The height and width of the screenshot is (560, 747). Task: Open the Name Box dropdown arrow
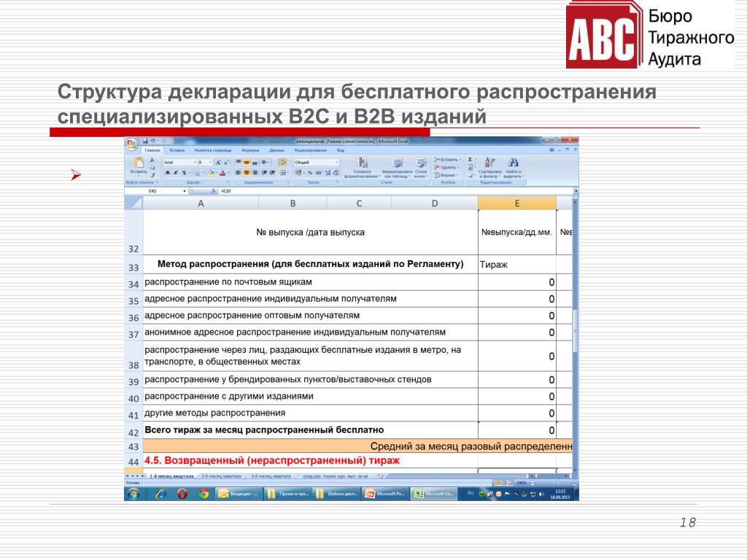(x=185, y=191)
